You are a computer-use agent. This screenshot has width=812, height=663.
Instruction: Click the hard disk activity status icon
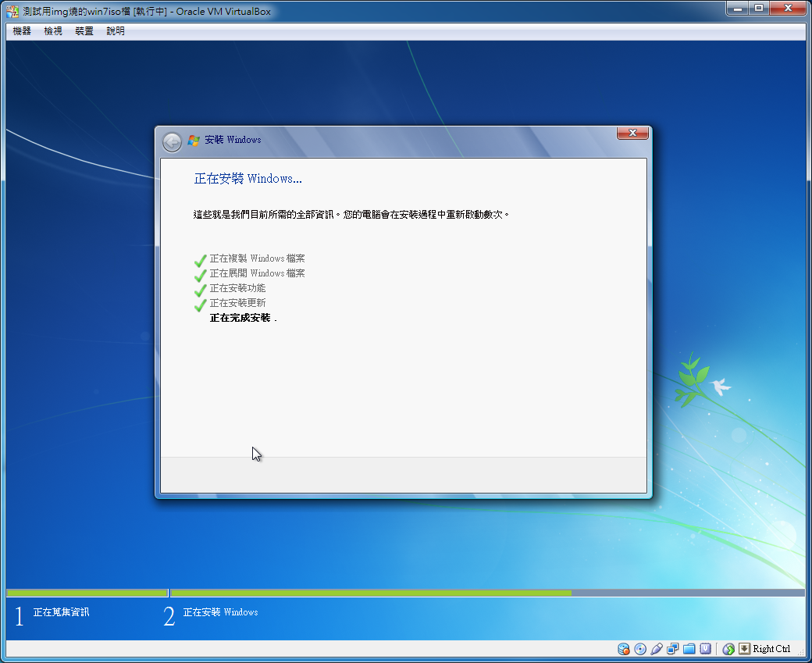coord(624,648)
